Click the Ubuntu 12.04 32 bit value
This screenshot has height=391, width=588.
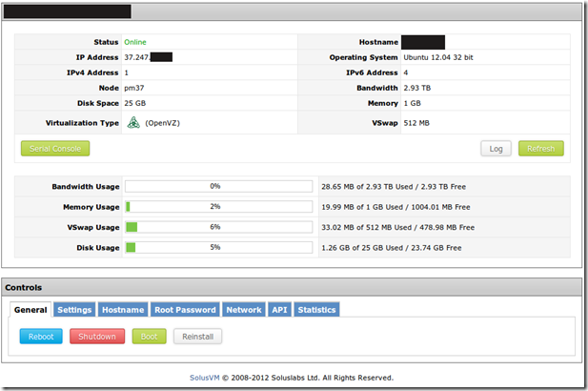[x=438, y=57]
